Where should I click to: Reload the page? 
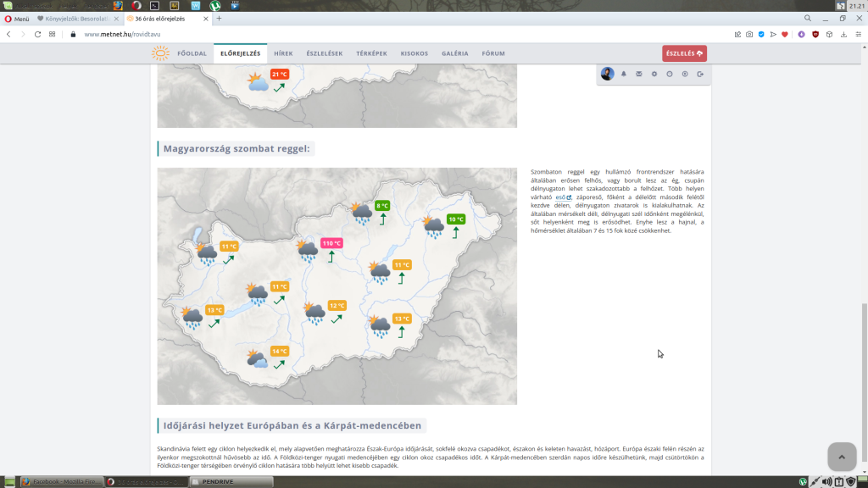[x=37, y=34]
